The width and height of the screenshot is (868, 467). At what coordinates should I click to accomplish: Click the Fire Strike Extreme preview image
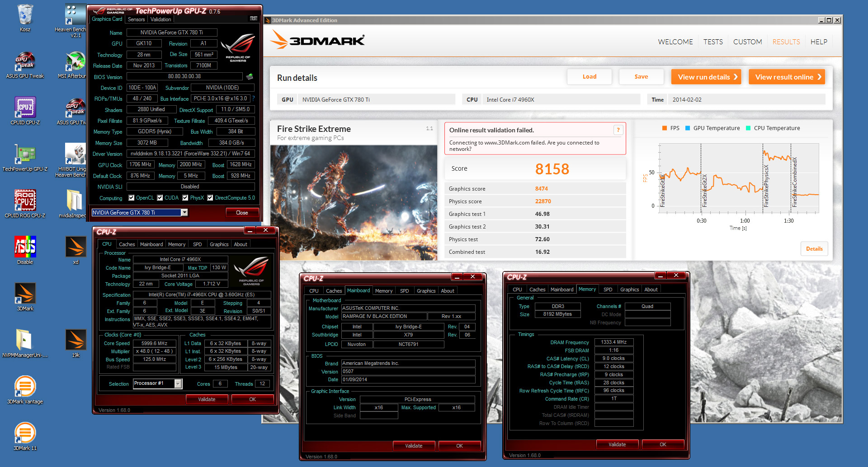[x=354, y=202]
